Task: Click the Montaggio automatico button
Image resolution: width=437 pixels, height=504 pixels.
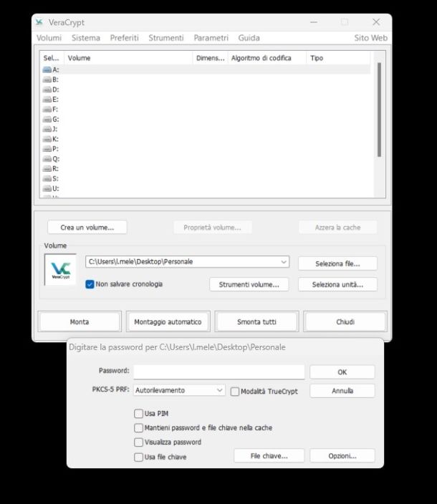Action: (168, 321)
